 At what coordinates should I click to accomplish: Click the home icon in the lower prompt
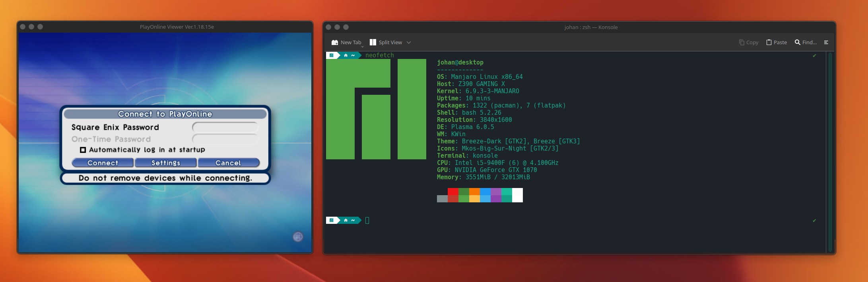tap(346, 220)
